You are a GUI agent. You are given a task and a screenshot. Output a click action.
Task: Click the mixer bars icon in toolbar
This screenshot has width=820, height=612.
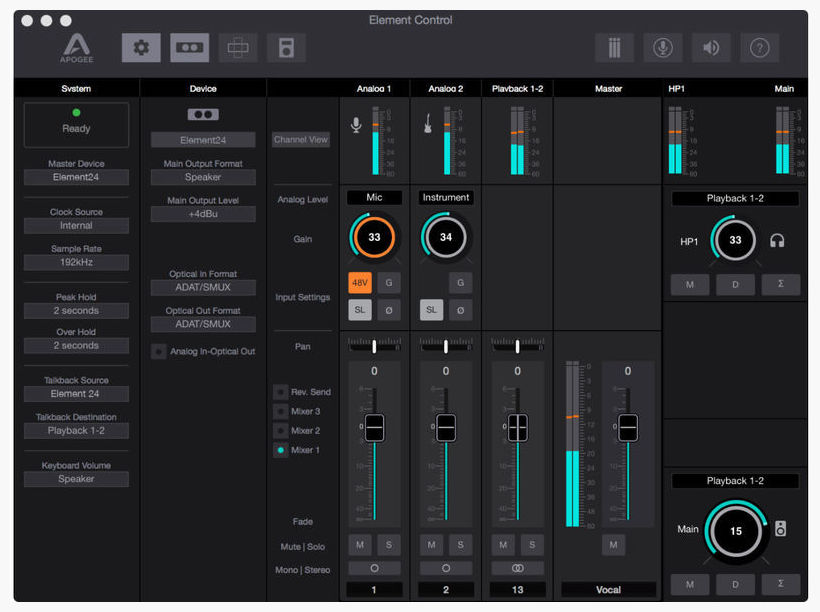pyautogui.click(x=614, y=48)
